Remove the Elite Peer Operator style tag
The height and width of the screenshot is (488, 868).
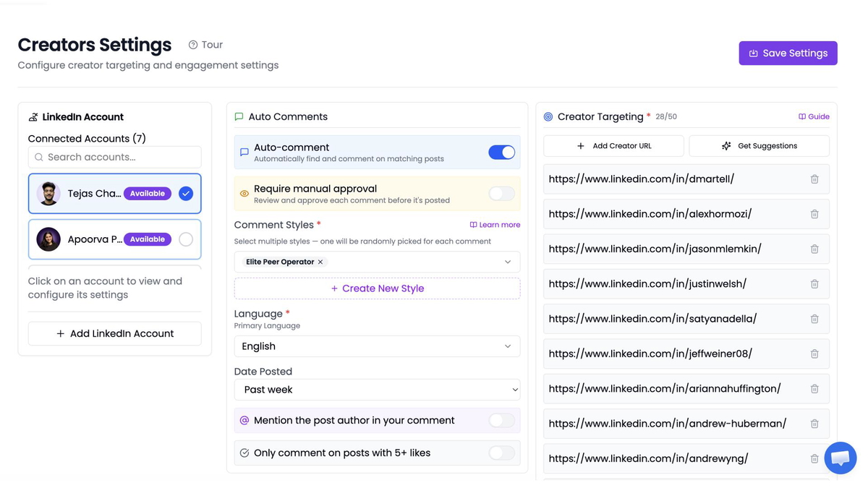click(x=320, y=262)
